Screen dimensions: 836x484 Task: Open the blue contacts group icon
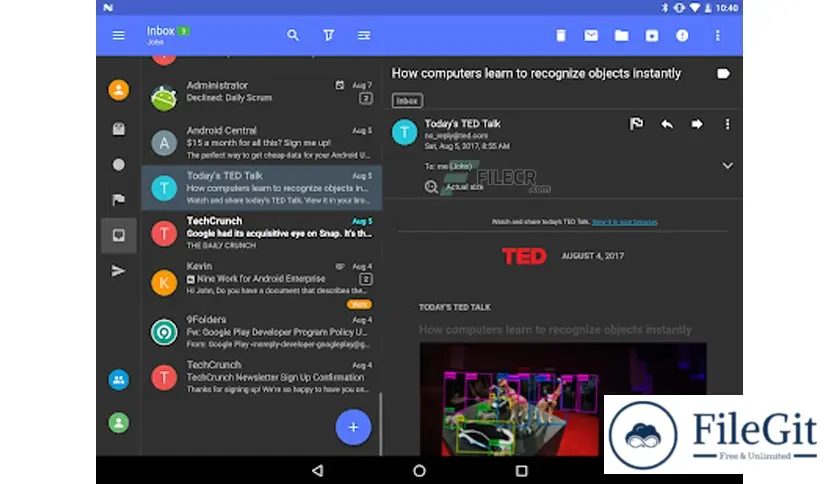click(x=118, y=380)
